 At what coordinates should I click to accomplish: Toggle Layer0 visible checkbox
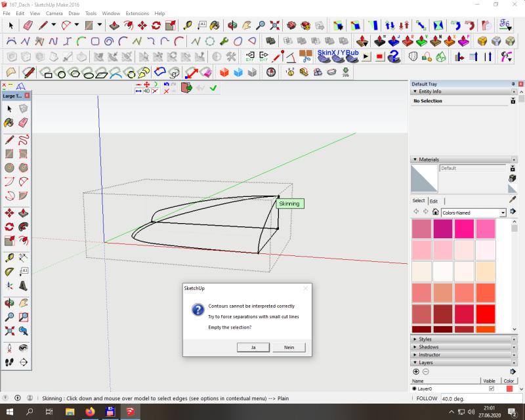point(491,388)
